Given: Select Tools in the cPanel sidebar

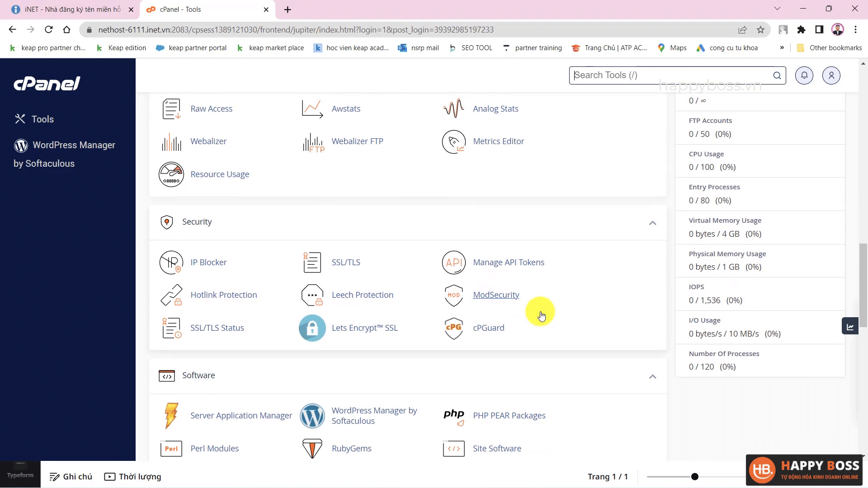Looking at the screenshot, I should pyautogui.click(x=42, y=119).
